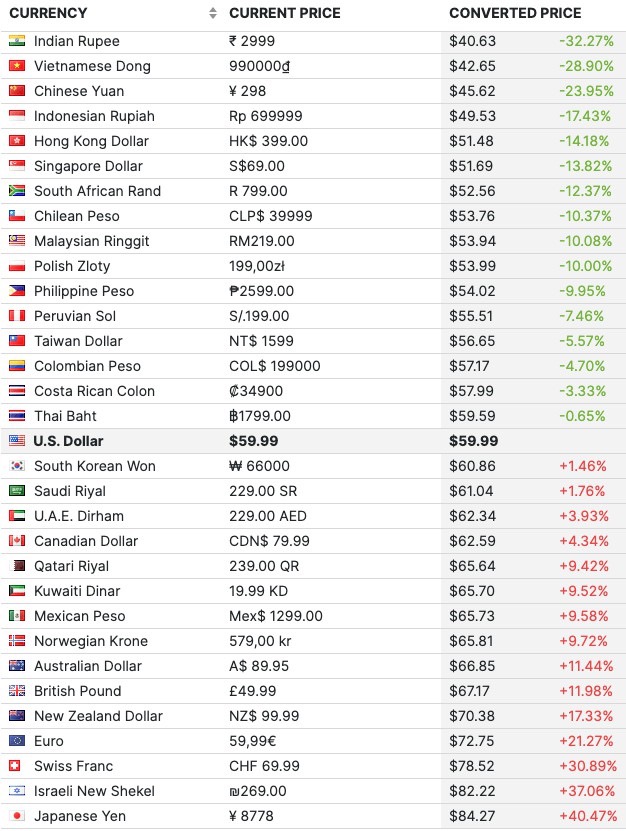The height and width of the screenshot is (831, 626).
Task: Sort table by Current Price header
Action: click(284, 13)
